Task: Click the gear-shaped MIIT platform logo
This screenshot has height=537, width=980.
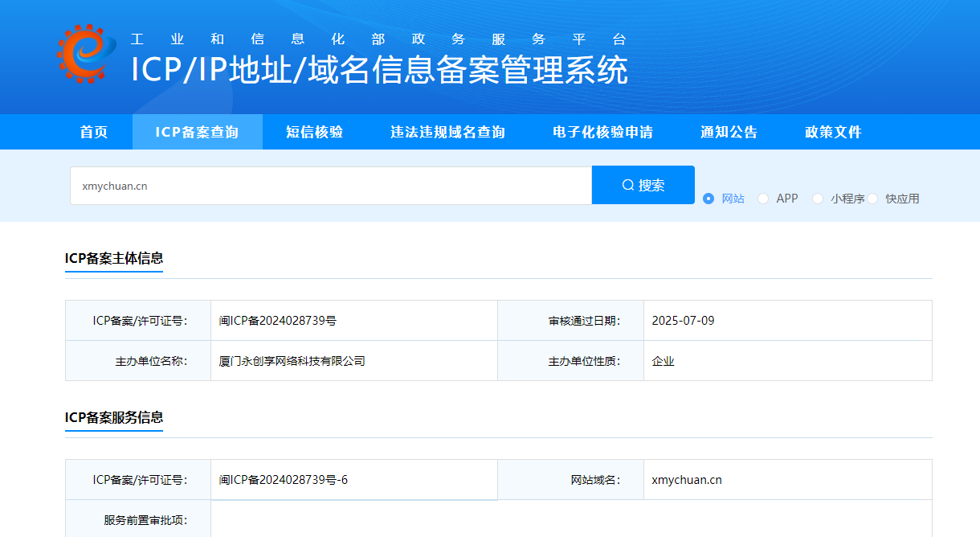Action: (88, 54)
